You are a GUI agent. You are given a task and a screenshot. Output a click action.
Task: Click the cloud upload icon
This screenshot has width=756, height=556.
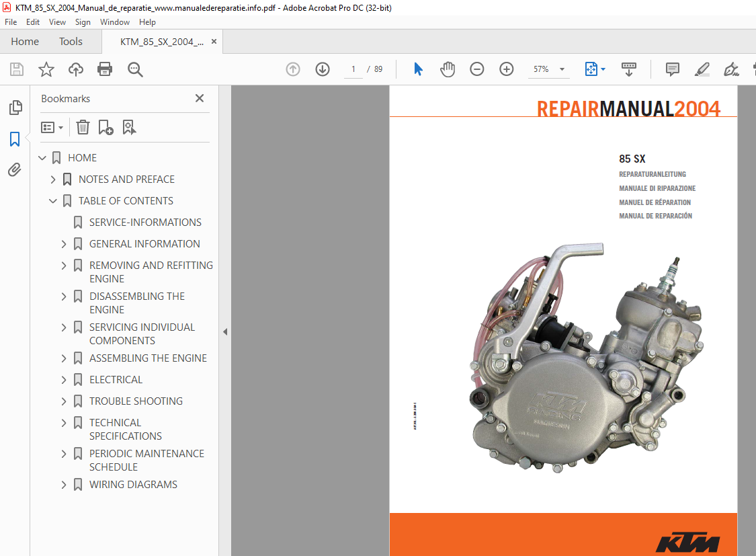(x=76, y=69)
